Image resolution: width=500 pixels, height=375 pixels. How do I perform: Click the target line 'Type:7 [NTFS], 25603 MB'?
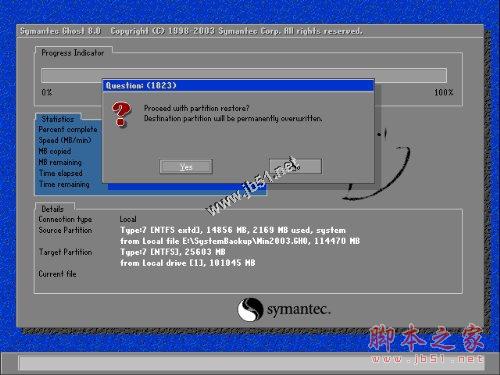[x=173, y=252]
